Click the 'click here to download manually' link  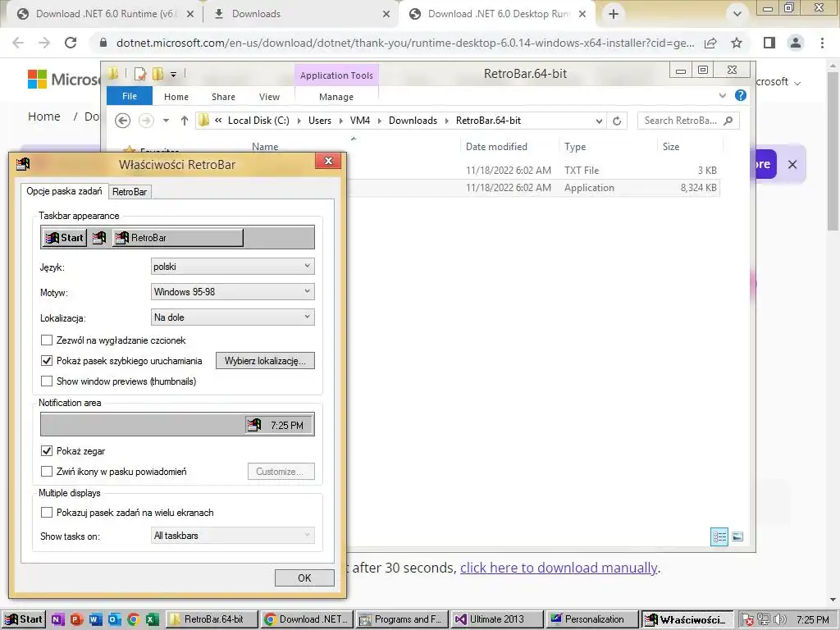[x=559, y=568]
